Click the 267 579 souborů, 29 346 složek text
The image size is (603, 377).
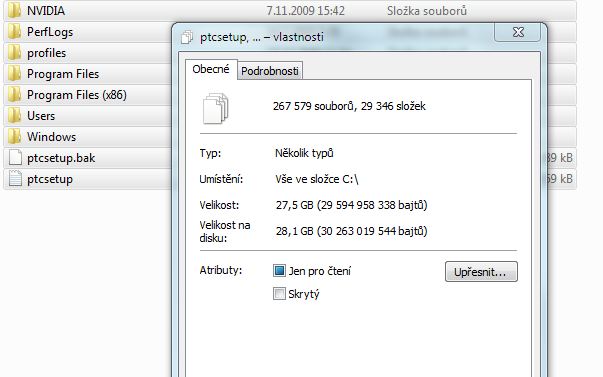click(349, 106)
